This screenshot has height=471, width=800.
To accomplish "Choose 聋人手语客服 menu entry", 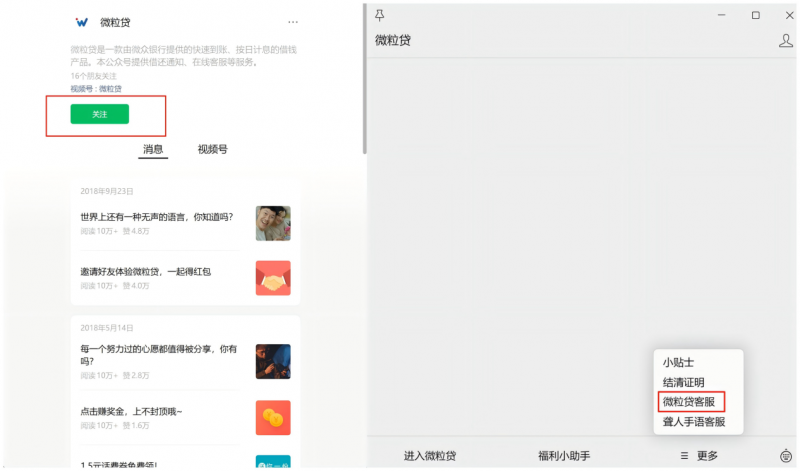I will coord(694,422).
